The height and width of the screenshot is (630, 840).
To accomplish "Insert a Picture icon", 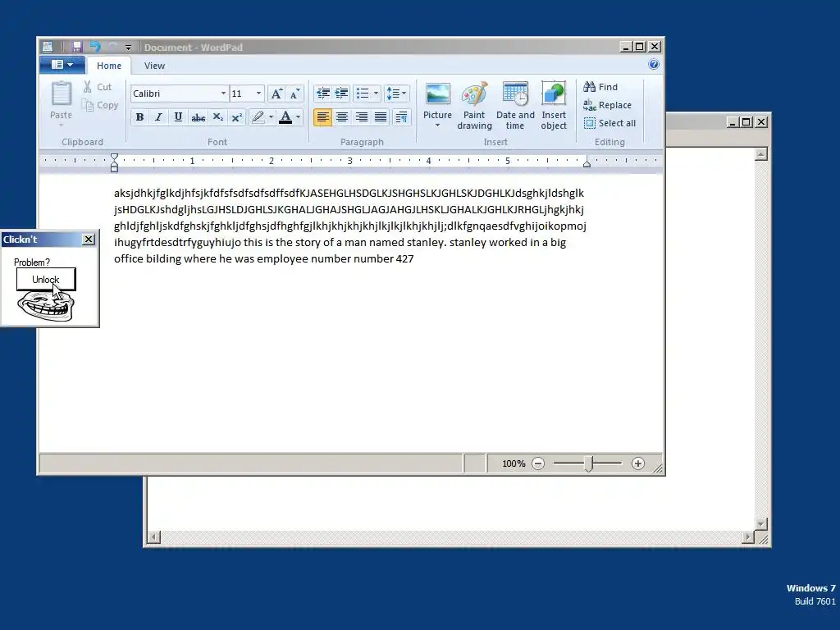I will pyautogui.click(x=438, y=94).
